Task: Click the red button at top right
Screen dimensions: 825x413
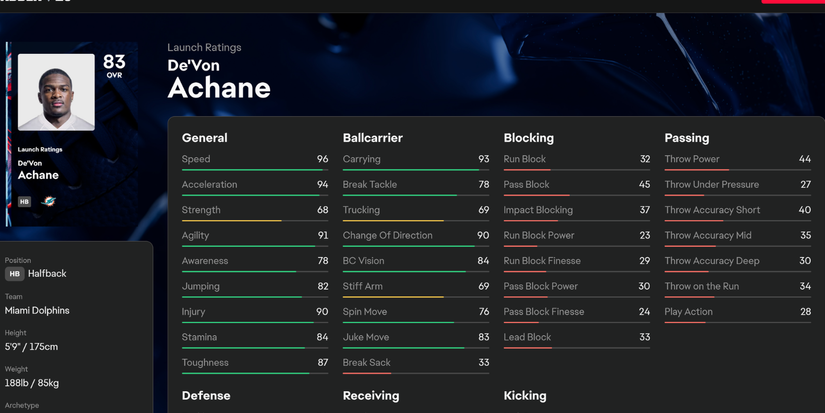Action: (793, 1)
